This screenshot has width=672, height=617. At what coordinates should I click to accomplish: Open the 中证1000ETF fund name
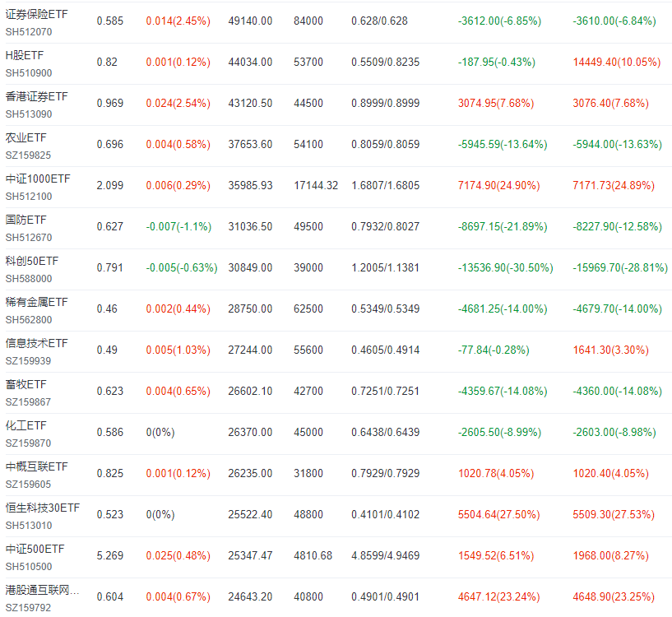(38, 179)
